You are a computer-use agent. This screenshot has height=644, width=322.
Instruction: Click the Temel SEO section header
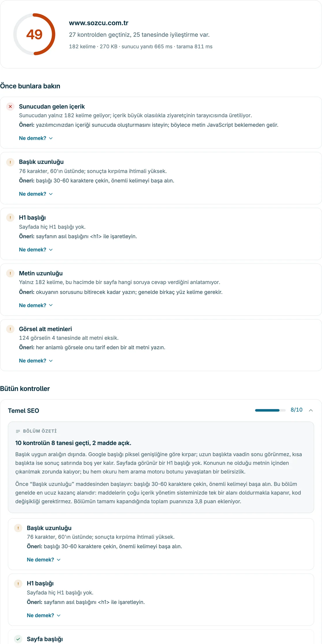pyautogui.click(x=161, y=410)
